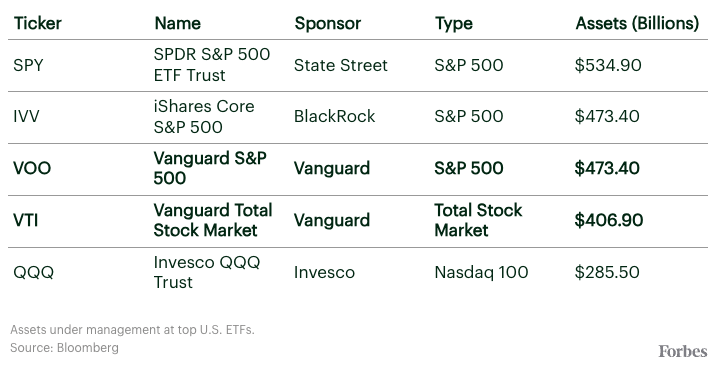Screen dimensions: 719x374
Task: Click SPDR S&P 500 ETF Trust name
Action: point(212,65)
